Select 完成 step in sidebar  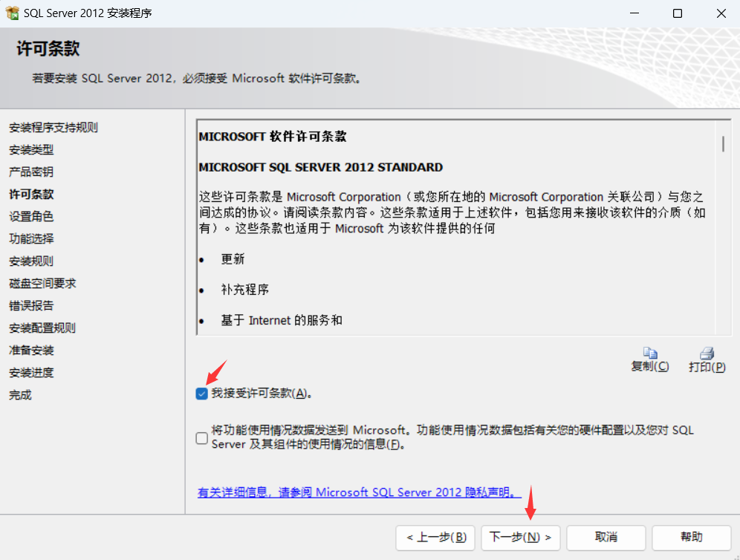click(x=20, y=395)
